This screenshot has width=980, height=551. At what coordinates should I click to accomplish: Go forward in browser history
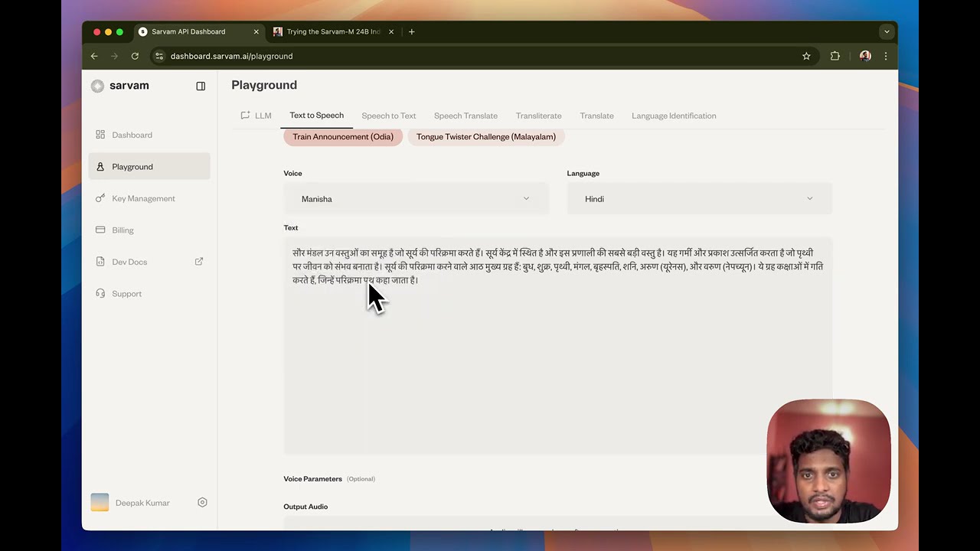[114, 56]
